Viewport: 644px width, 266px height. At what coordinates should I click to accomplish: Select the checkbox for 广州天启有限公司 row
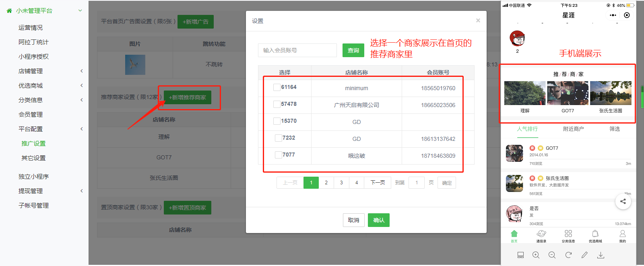coord(277,104)
